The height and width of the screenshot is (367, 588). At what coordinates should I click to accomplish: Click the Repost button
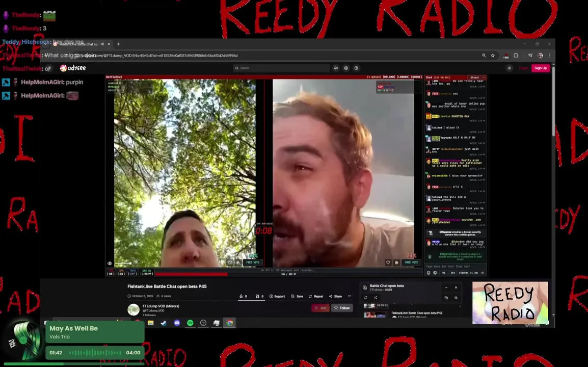tap(316, 296)
